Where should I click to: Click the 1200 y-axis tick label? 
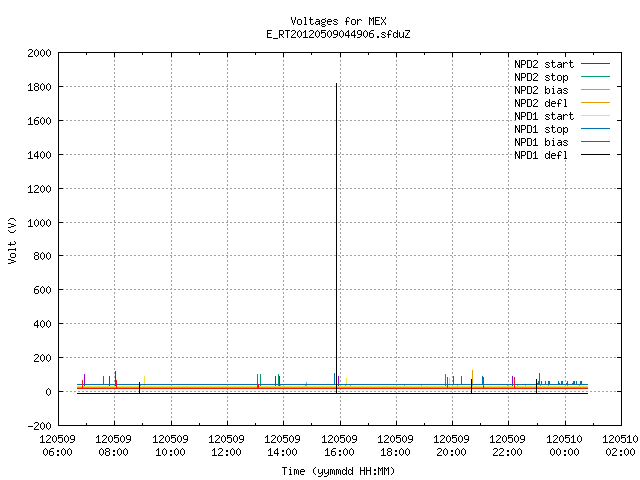(40, 189)
